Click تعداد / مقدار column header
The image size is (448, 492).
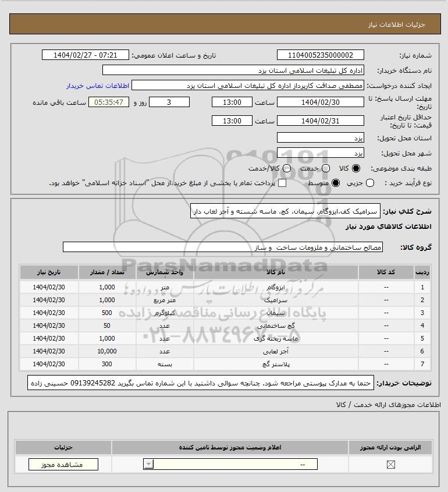(x=107, y=272)
